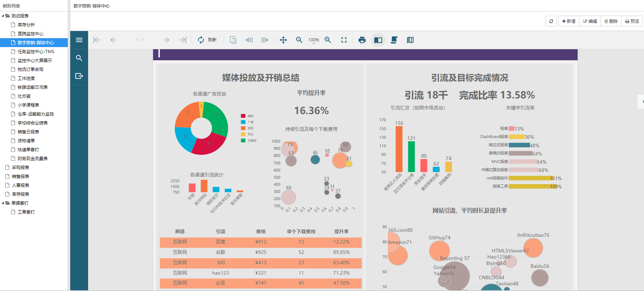Click the 刷新 refresh button in toolbar

207,40
